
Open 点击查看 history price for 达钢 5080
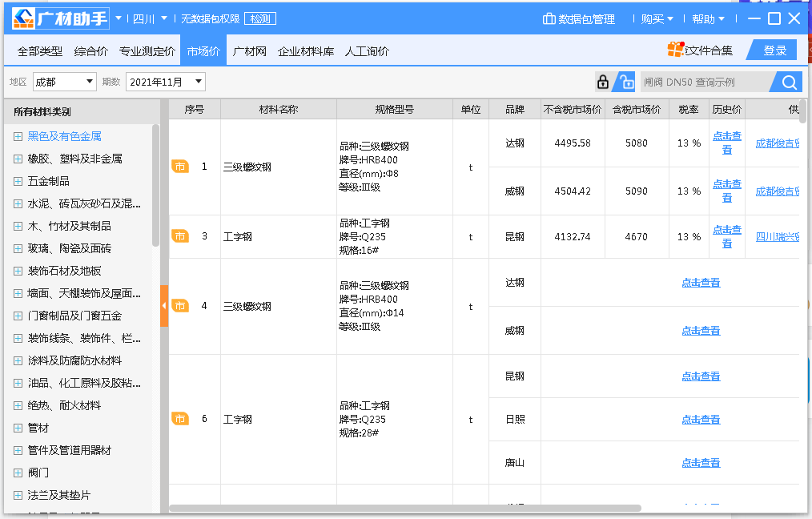coord(727,143)
